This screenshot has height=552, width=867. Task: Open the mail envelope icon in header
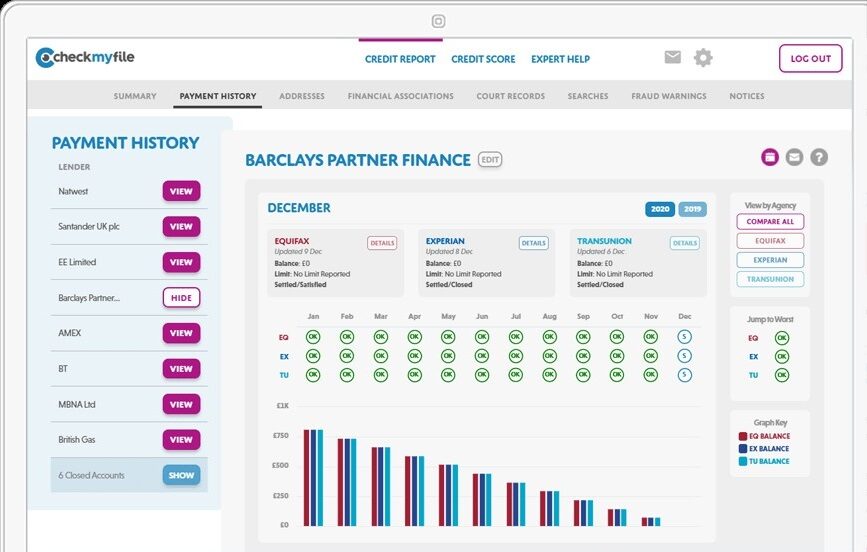(x=672, y=57)
